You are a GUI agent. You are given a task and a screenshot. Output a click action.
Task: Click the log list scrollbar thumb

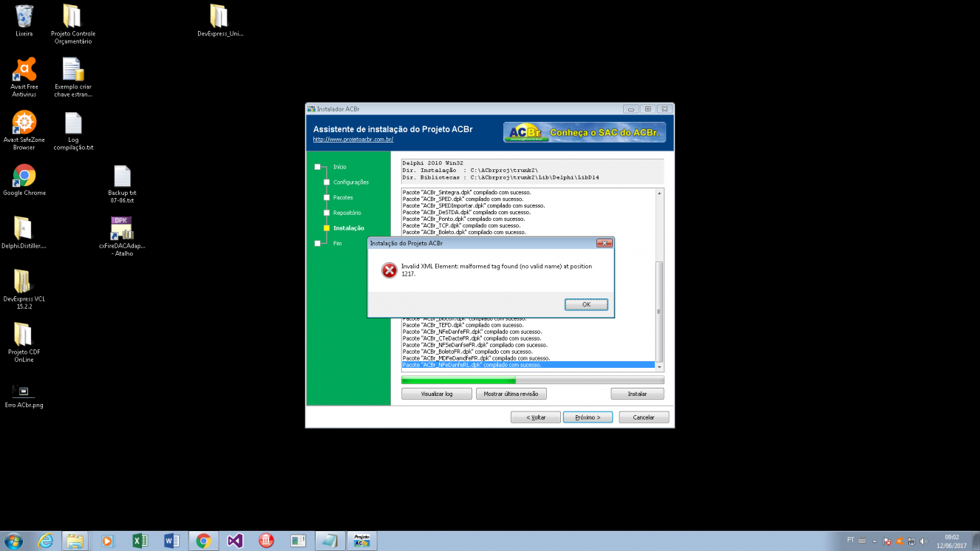(x=660, y=310)
